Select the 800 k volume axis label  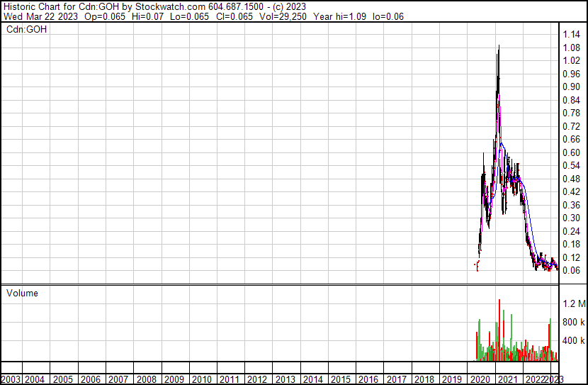tap(574, 323)
